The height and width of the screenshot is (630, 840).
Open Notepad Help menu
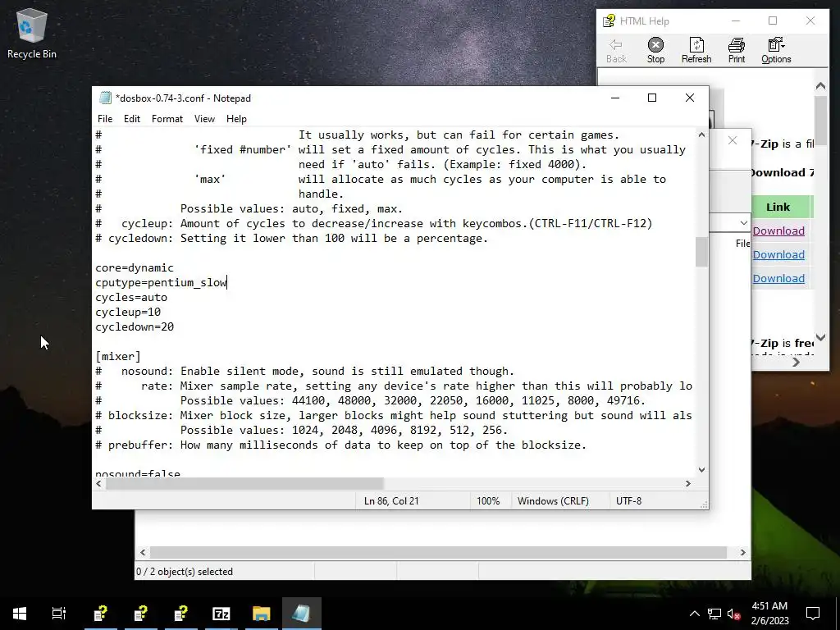(236, 119)
